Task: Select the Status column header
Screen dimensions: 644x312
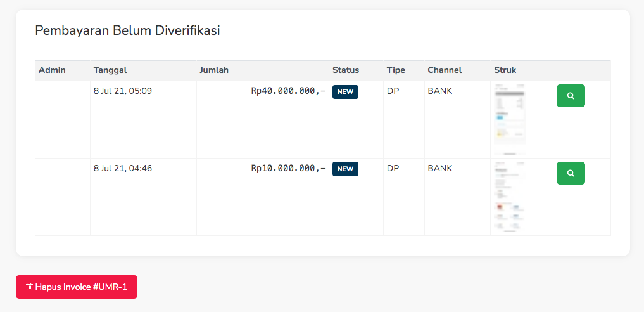Action: [x=346, y=70]
